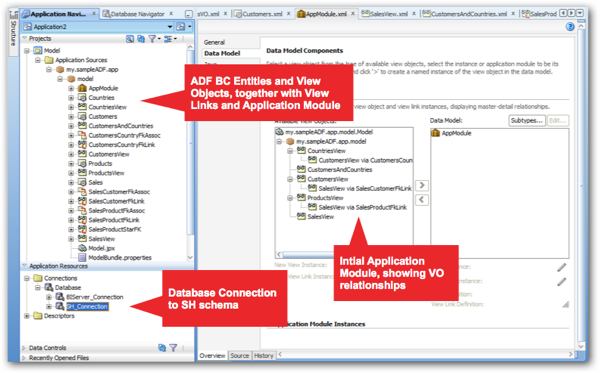Image resolution: width=600 pixels, height=373 pixels.
Task: Open the SalesView.xml editor tab
Action: click(388, 14)
